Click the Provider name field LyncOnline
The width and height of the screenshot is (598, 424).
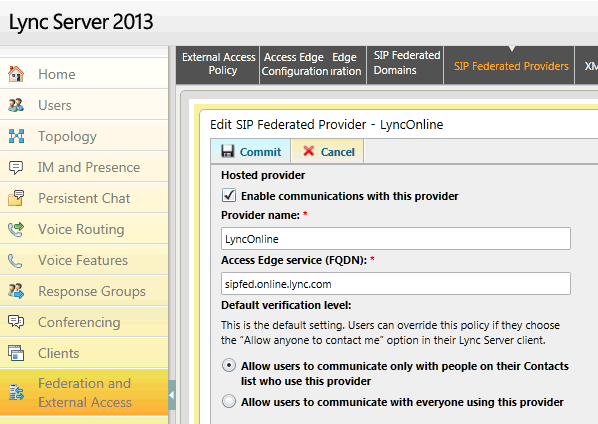point(396,239)
